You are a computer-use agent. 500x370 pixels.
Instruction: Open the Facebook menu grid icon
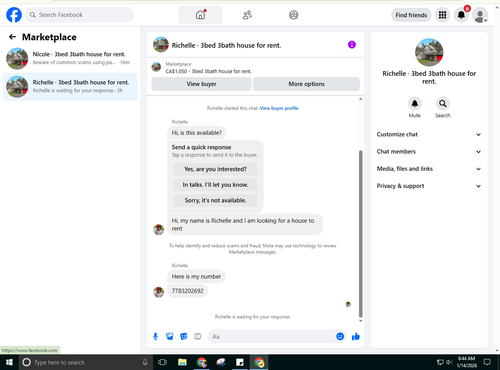point(442,15)
